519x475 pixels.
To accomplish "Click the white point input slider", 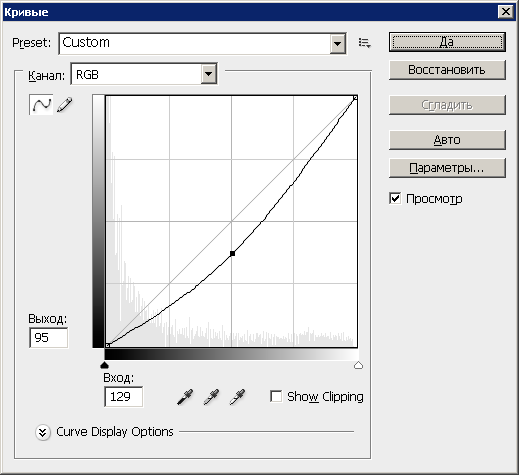I will coord(358,365).
